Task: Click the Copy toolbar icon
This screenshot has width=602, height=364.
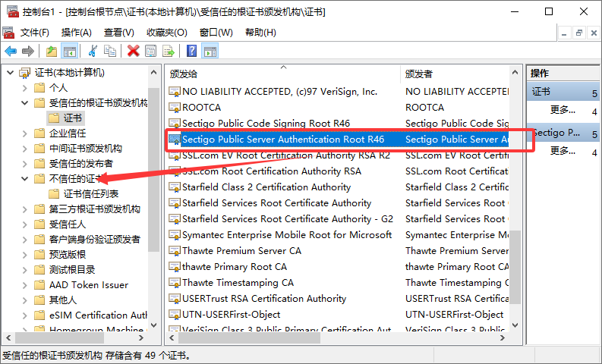Action: [110, 51]
